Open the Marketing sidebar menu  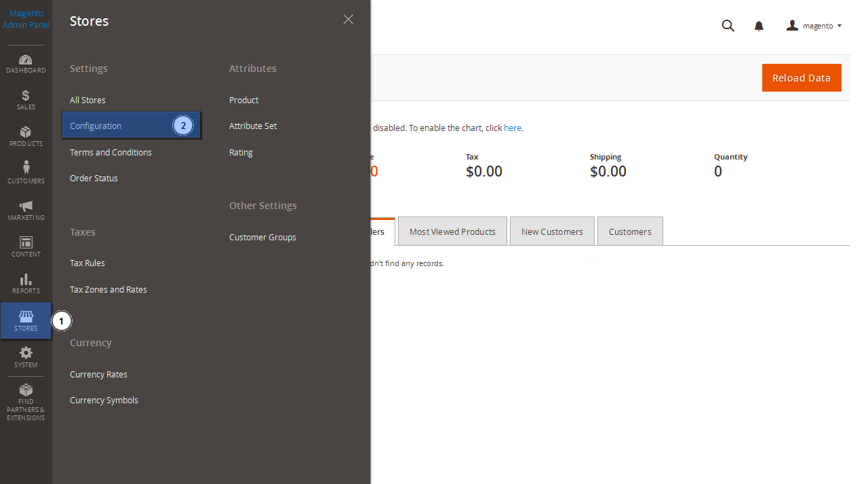[x=26, y=211]
